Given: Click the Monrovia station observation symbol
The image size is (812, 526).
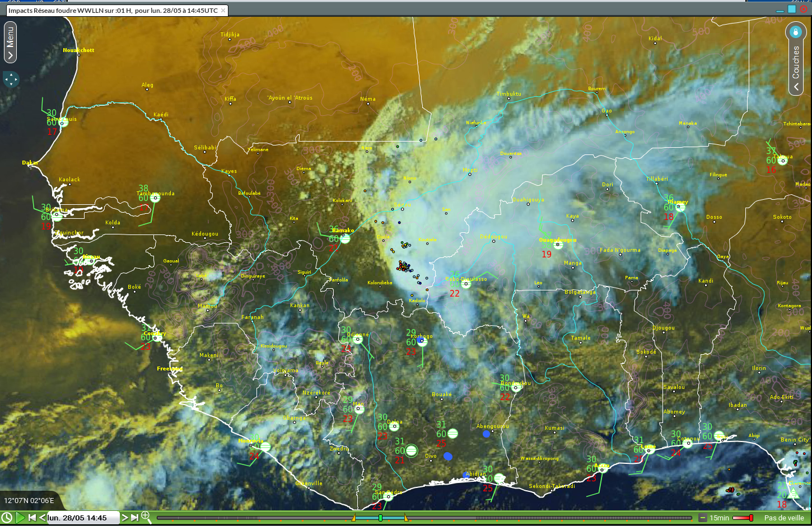Looking at the screenshot, I should pos(265,447).
